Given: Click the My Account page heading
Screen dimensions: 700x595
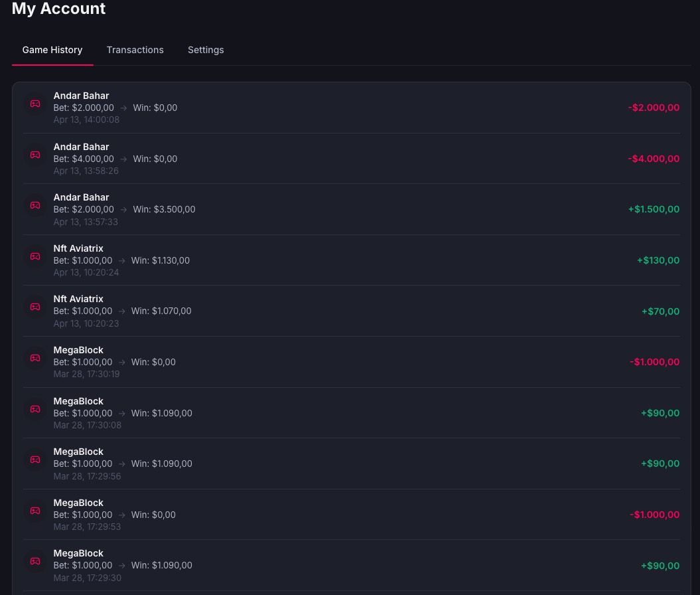Looking at the screenshot, I should coord(58,9).
